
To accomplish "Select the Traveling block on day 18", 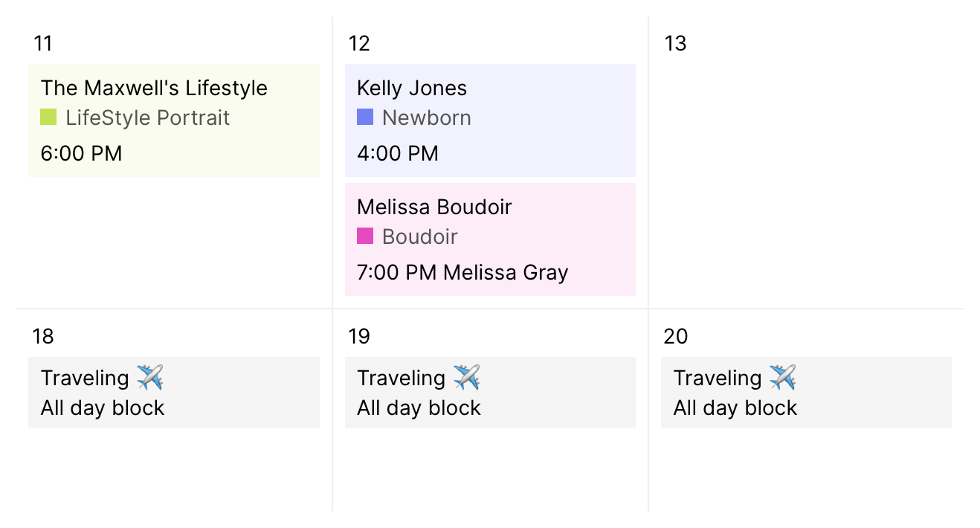I will 174,393.
